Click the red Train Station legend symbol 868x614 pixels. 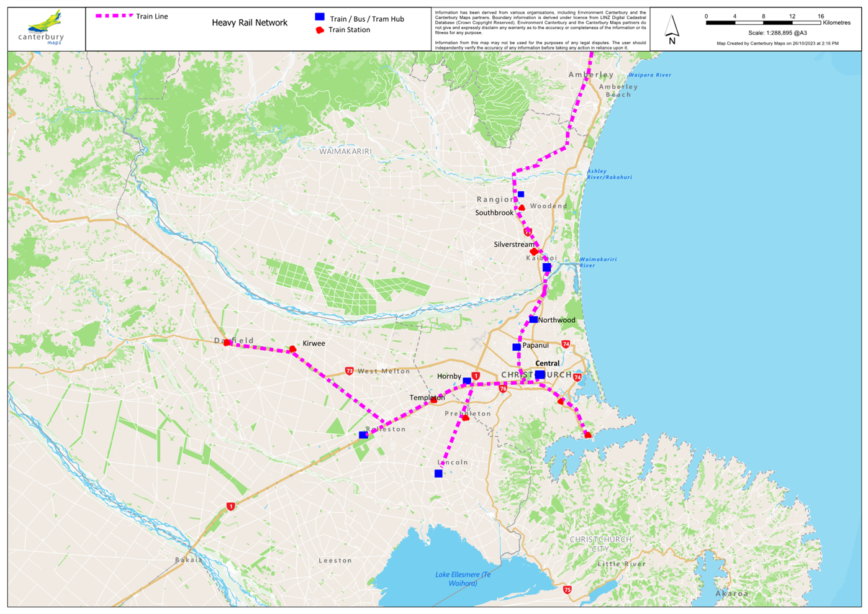tap(320, 30)
